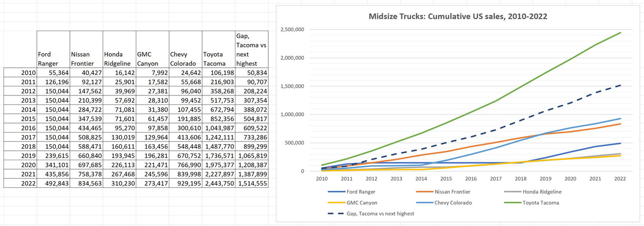Click the 1,500,000 y-axis label
Screen dimensions: 644x226
(x=293, y=86)
